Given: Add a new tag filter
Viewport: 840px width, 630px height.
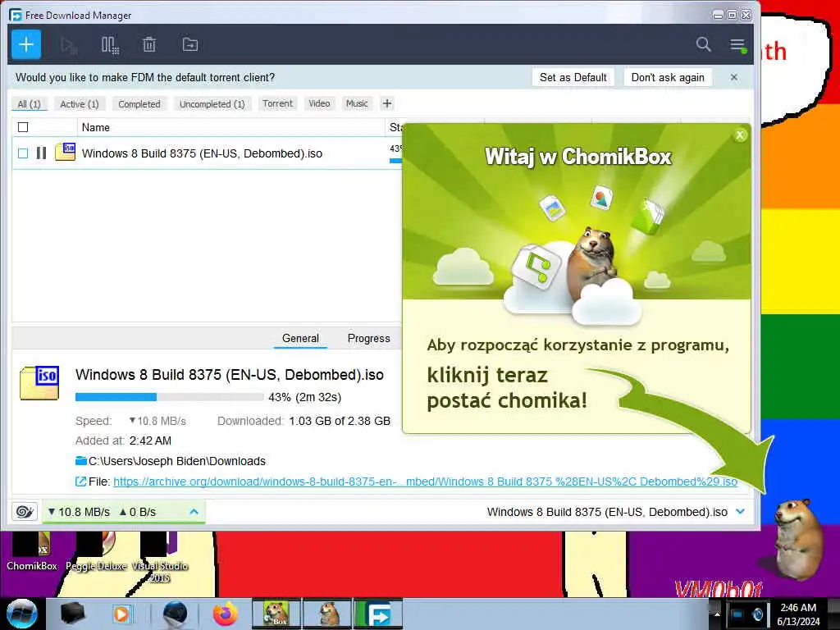Looking at the screenshot, I should pos(387,103).
